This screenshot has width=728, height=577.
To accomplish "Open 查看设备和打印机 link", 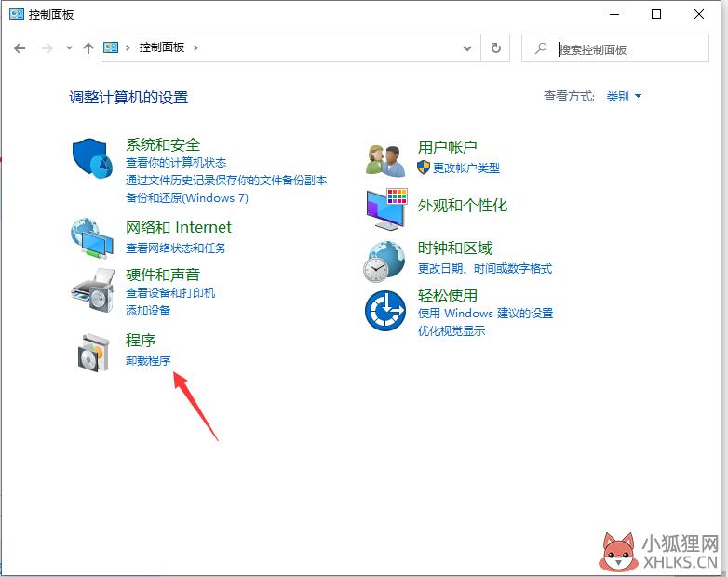I will coord(170,293).
